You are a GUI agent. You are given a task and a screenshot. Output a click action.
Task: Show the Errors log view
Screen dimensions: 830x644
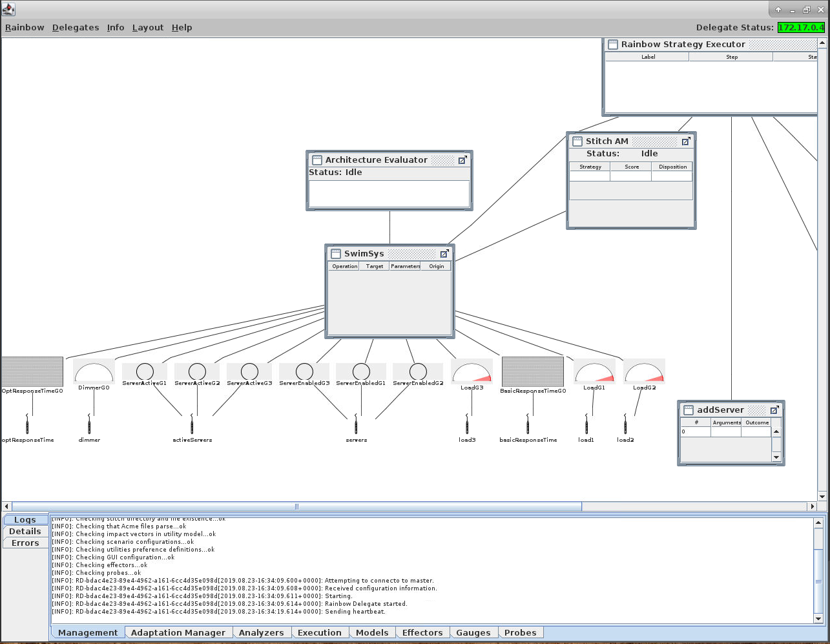(25, 543)
